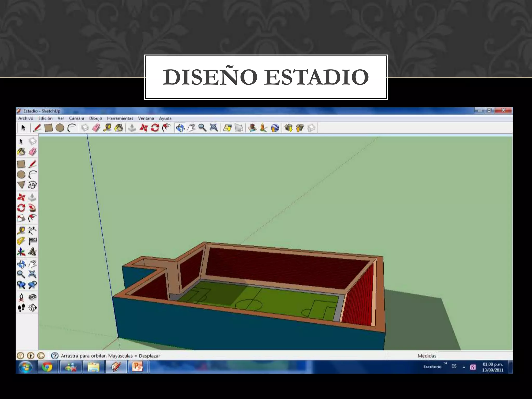The height and width of the screenshot is (399, 532).
Task: Activate Tape Measure in the horizontal toolbar
Action: point(107,128)
